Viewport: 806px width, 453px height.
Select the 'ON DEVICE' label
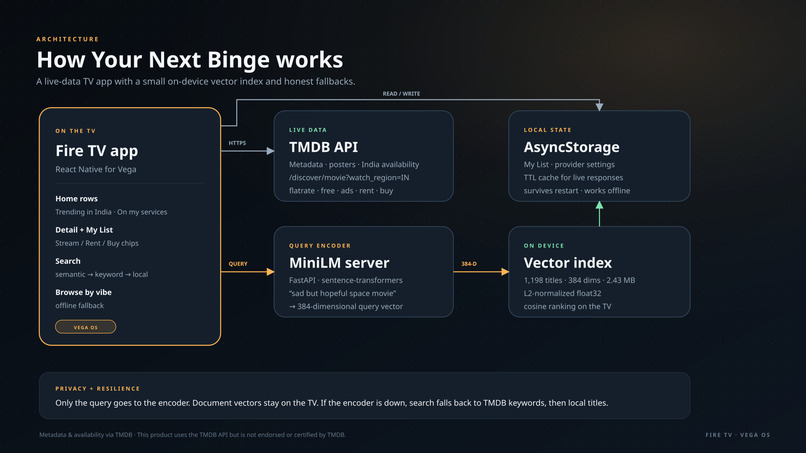click(544, 246)
